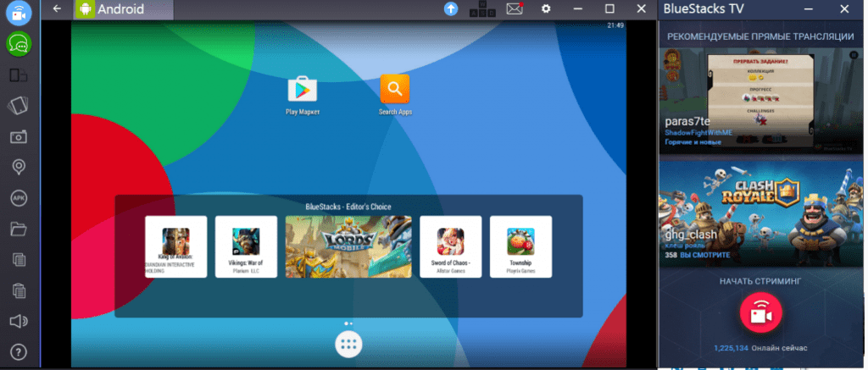Click the install APK icon
The width and height of the screenshot is (868, 370).
(x=19, y=197)
